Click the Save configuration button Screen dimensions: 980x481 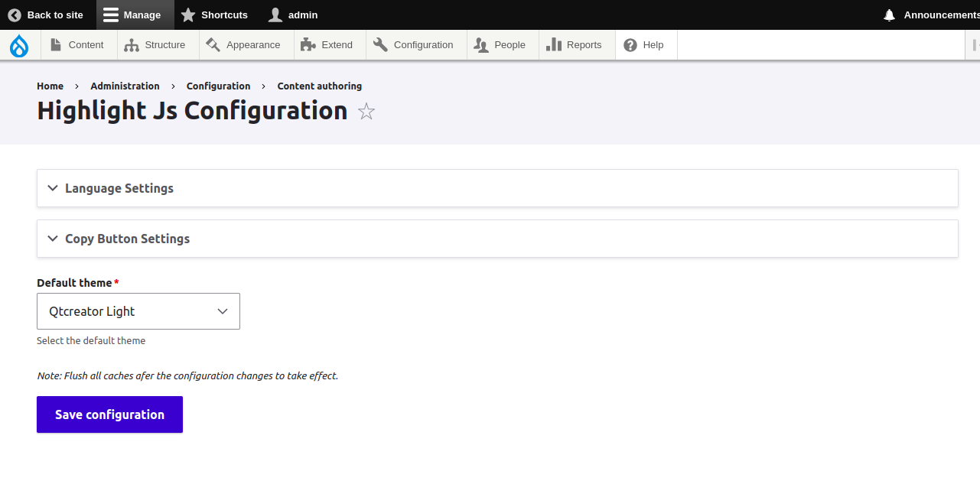(x=109, y=414)
